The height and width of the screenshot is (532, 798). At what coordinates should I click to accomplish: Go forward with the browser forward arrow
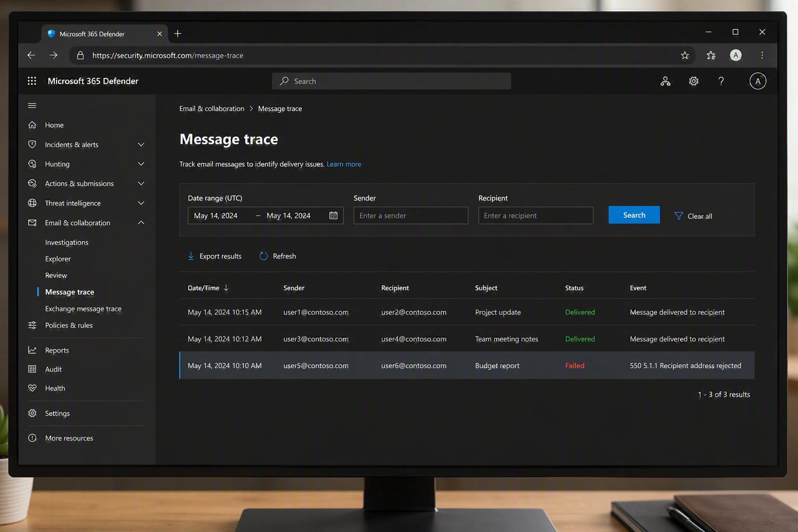click(54, 55)
